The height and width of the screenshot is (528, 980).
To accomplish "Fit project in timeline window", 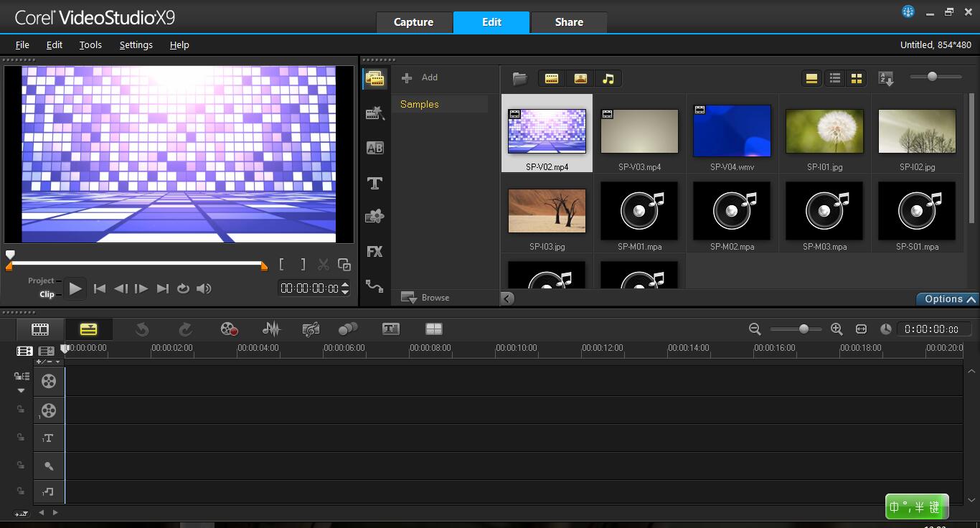I will click(x=862, y=329).
